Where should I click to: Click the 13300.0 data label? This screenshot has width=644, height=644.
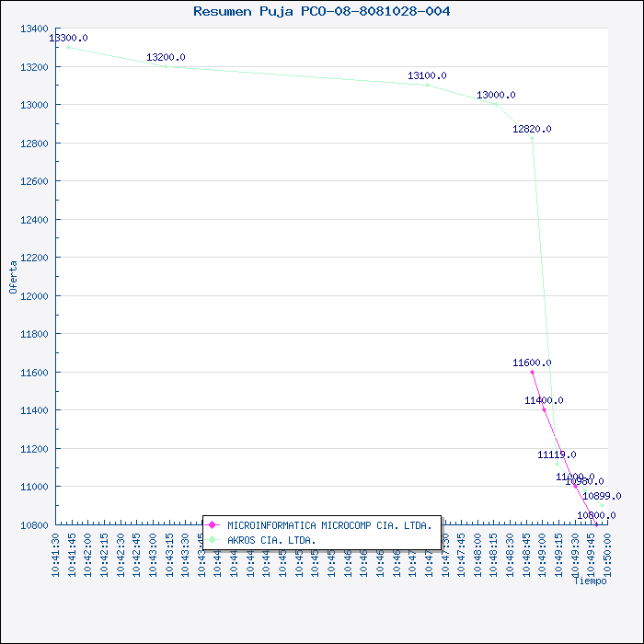[x=68, y=39]
